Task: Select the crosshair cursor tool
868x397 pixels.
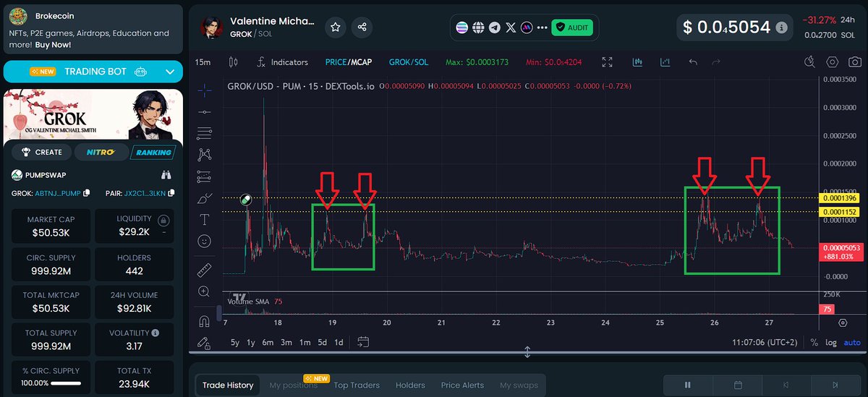Action: tap(205, 90)
